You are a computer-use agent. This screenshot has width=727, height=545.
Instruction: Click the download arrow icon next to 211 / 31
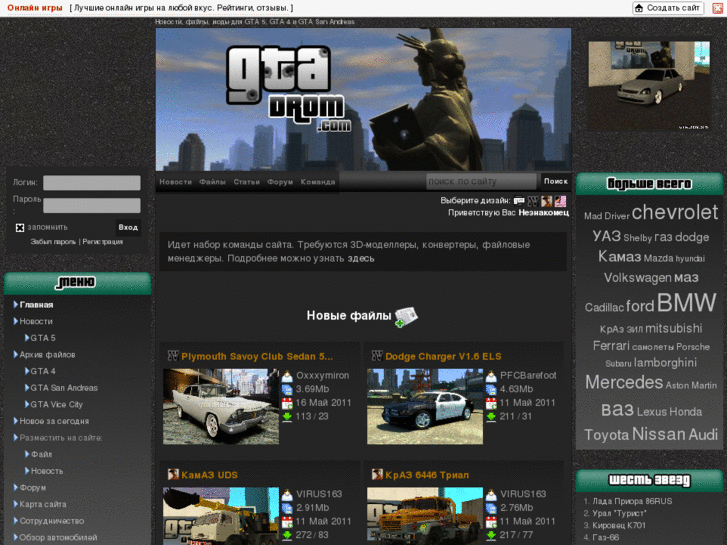[x=491, y=417]
